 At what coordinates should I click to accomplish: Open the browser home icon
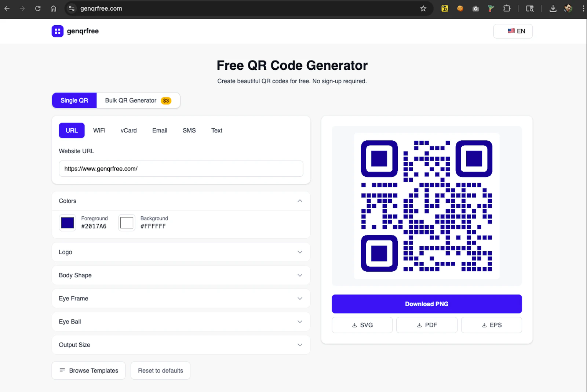click(x=53, y=8)
